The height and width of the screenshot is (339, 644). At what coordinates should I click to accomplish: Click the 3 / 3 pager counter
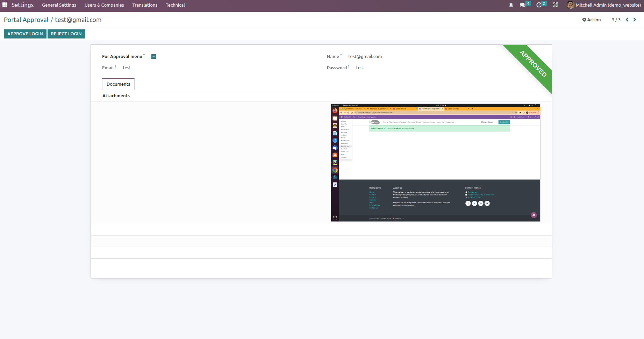tap(616, 20)
